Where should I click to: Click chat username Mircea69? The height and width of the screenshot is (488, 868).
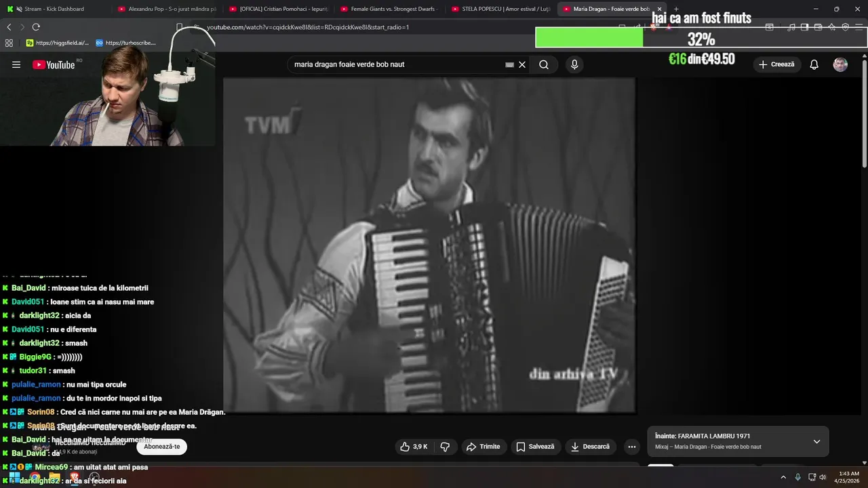52,467
